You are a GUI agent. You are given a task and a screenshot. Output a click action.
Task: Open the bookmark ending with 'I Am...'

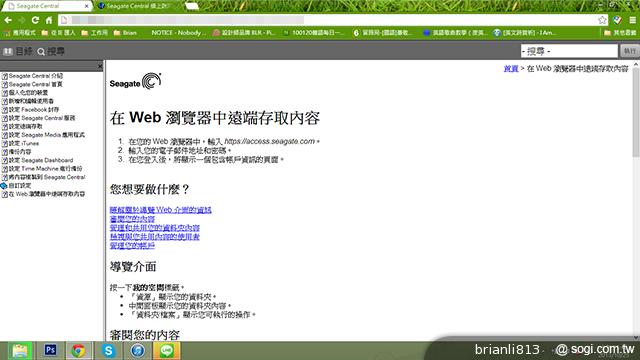[524, 33]
